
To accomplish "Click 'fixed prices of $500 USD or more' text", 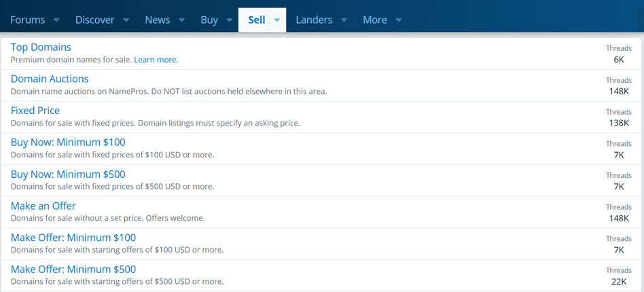I will 154,187.
